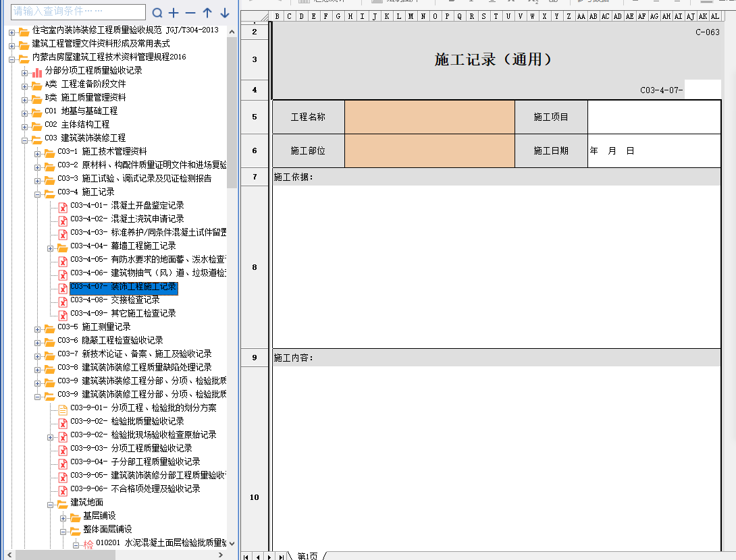Screen dimensions: 736x560
Task: Click the file icon of C03-9-02 检验批现场验收检查原始记录
Action: pyautogui.click(x=62, y=437)
